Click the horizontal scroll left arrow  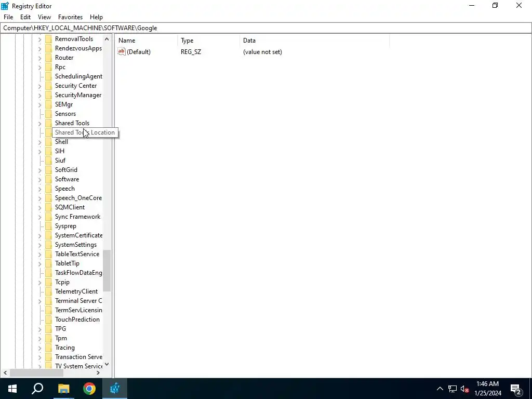pyautogui.click(x=5, y=373)
